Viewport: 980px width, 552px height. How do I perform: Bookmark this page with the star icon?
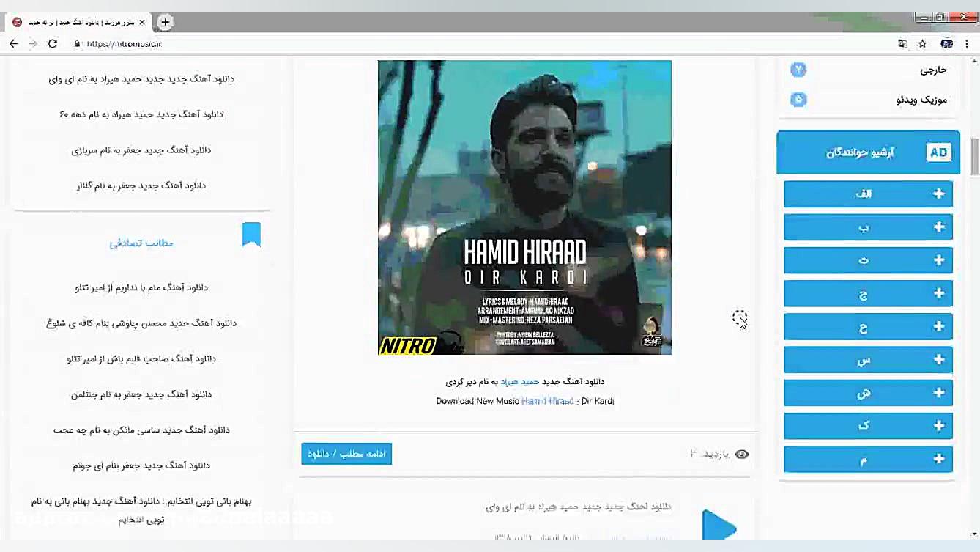click(923, 44)
